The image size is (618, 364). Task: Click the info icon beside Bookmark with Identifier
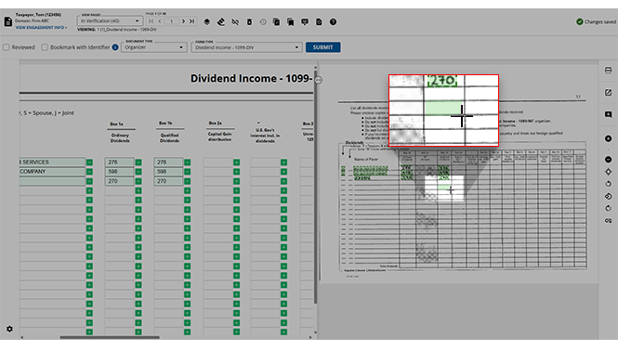pos(115,47)
